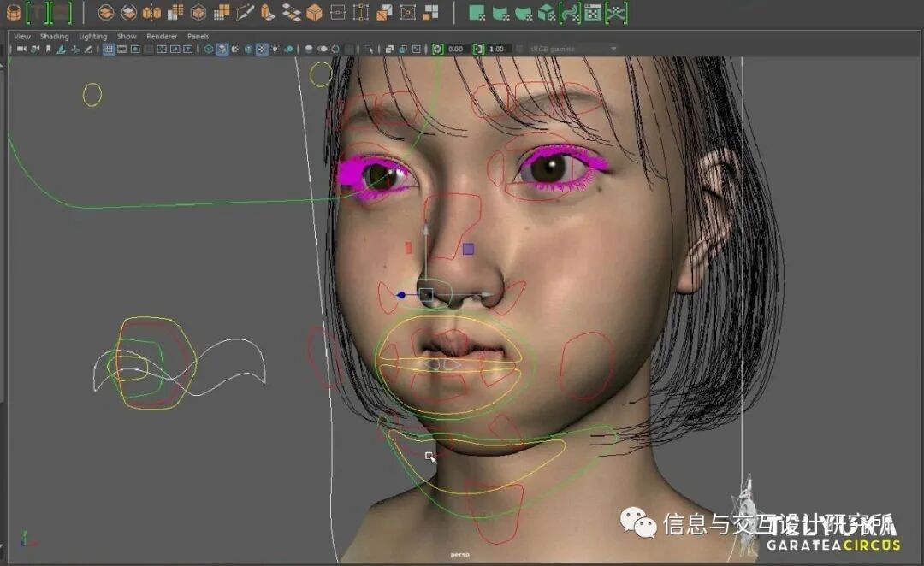Toggle X-Ray Joints
The image size is (924, 566).
[x=416, y=49]
